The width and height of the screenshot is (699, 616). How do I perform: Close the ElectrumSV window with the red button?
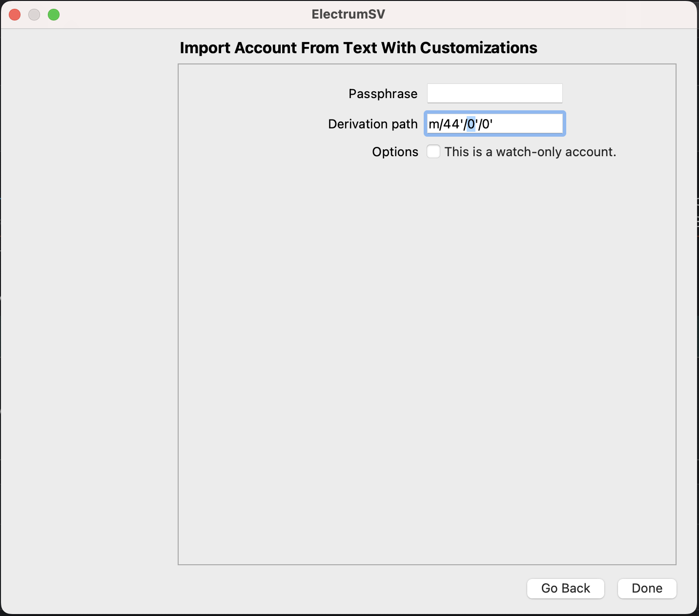coord(15,15)
